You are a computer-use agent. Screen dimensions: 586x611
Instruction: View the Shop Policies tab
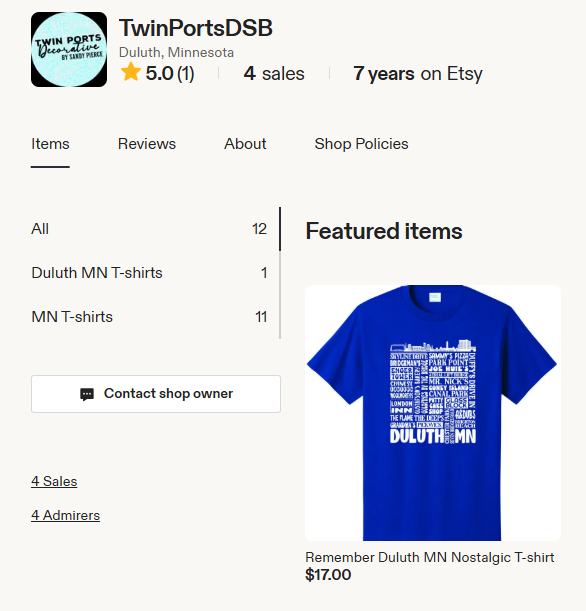[361, 144]
